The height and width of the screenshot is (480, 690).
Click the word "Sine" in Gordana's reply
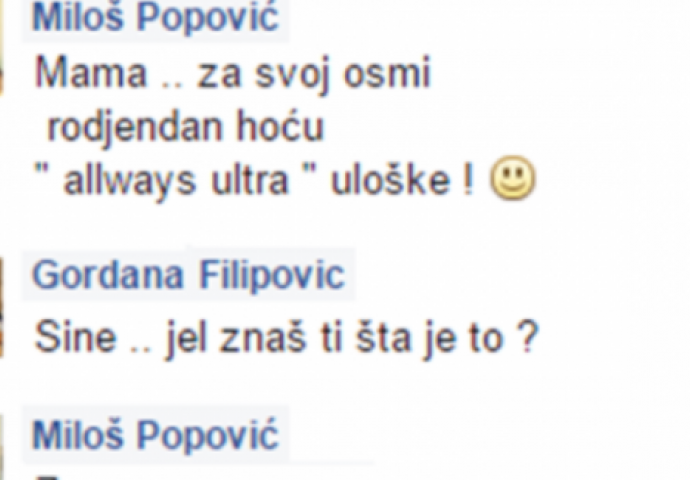click(x=75, y=337)
